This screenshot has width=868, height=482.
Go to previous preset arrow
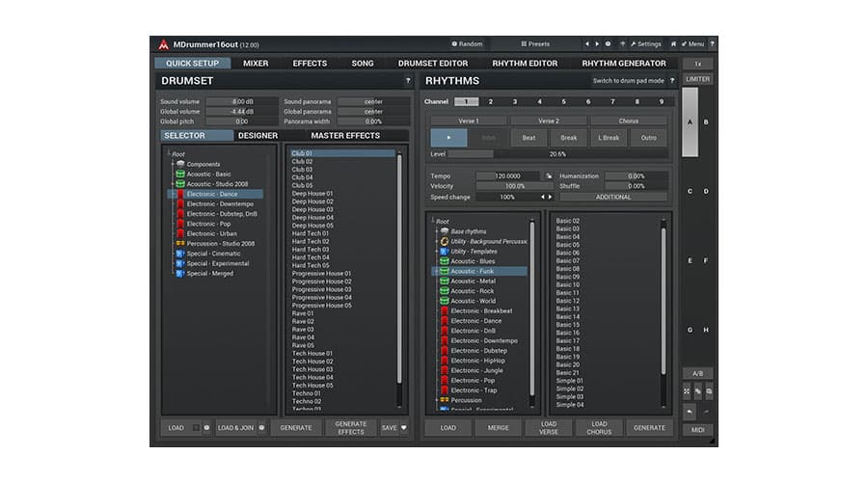click(x=586, y=43)
